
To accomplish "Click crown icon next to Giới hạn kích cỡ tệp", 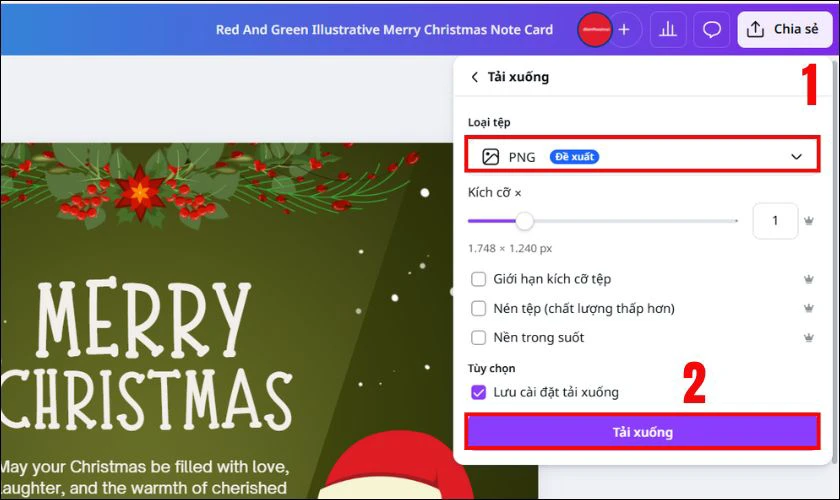I will [x=808, y=279].
